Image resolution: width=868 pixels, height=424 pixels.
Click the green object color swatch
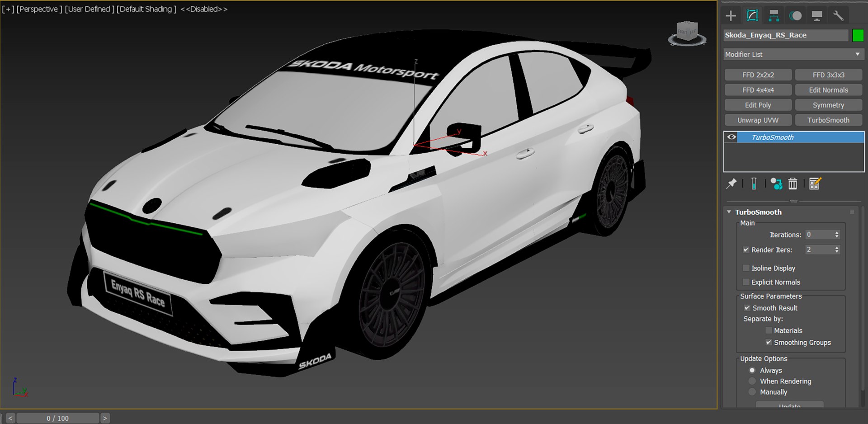coord(858,35)
